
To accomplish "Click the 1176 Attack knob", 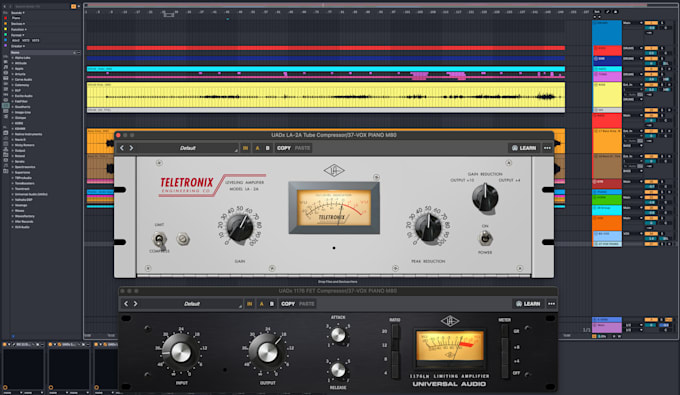I will tap(338, 335).
